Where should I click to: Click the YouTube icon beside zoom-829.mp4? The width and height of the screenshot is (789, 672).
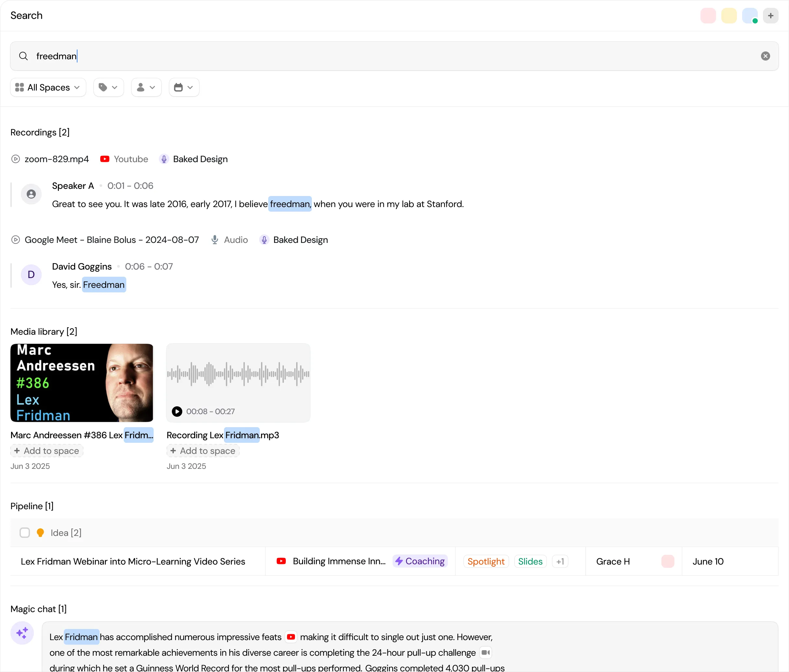(105, 159)
